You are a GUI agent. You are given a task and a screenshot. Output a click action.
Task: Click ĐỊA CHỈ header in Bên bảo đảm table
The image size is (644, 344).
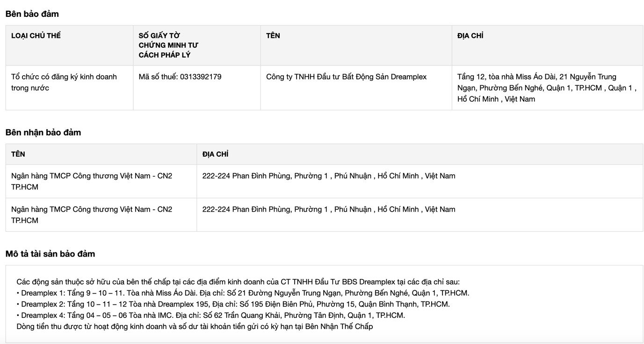(x=470, y=36)
